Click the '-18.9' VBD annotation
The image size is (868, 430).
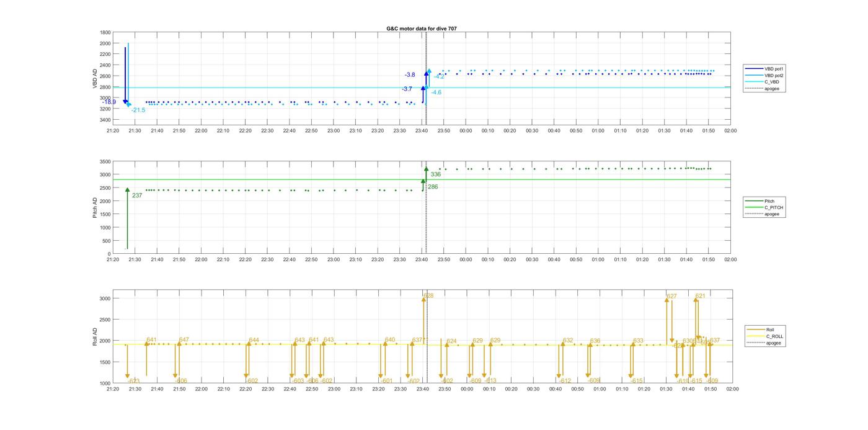pos(109,102)
